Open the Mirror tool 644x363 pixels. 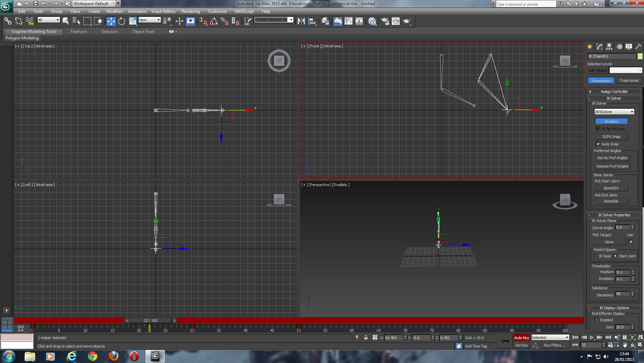tap(301, 21)
